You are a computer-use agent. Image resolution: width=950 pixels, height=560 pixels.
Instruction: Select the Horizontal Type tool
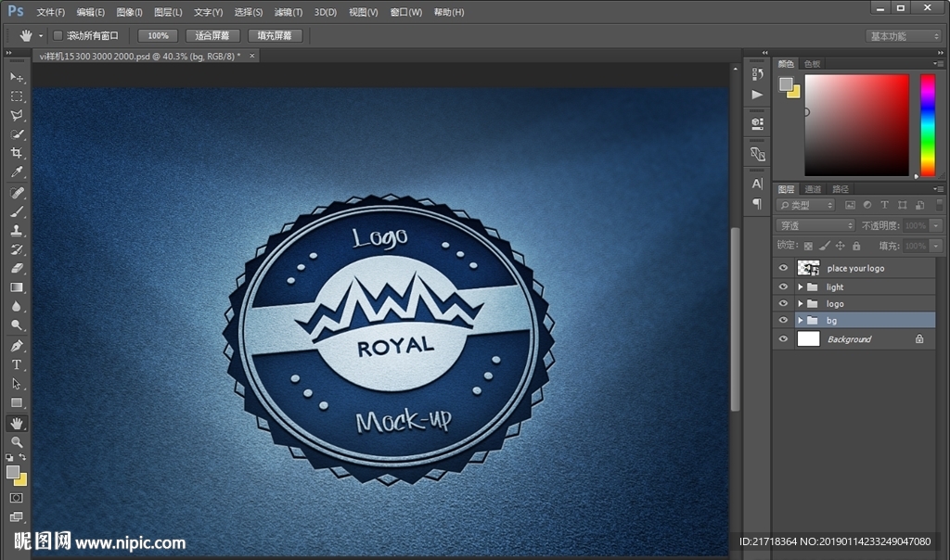pyautogui.click(x=17, y=364)
